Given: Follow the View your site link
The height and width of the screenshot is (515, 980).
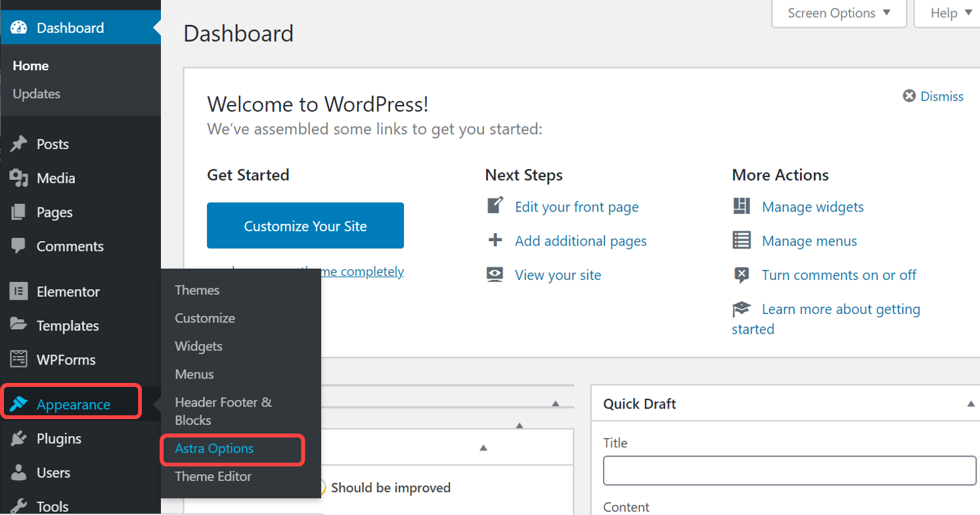Looking at the screenshot, I should point(557,275).
